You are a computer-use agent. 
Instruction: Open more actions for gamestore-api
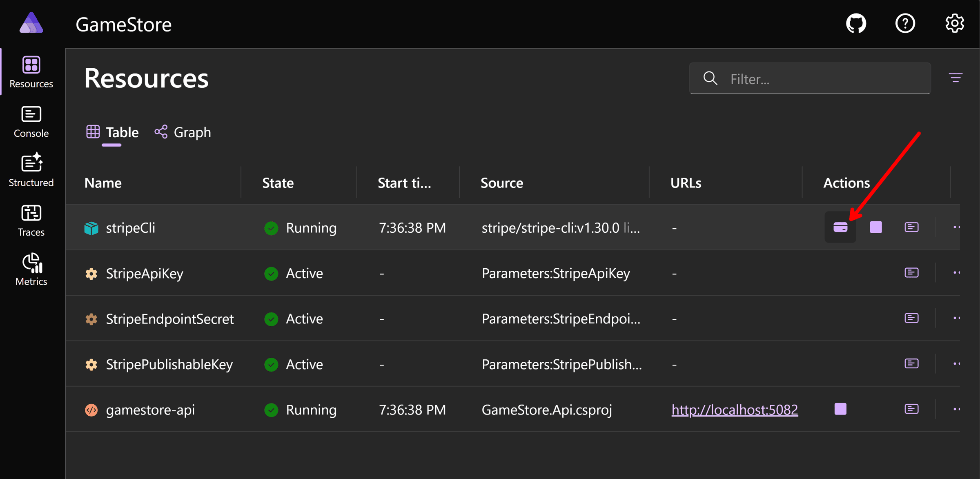956,409
